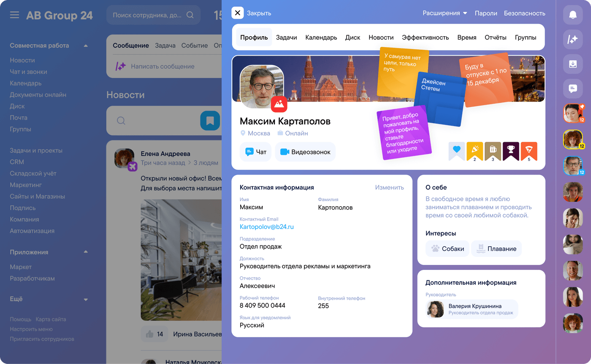Expand the Расширения dropdown

click(x=445, y=13)
